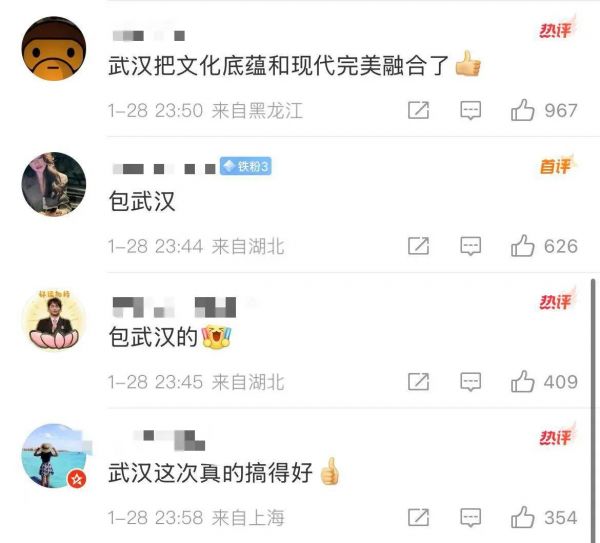The image size is (600, 543).
Task: Open the avatar of the 铁粉3 commenter
Action: [54, 184]
